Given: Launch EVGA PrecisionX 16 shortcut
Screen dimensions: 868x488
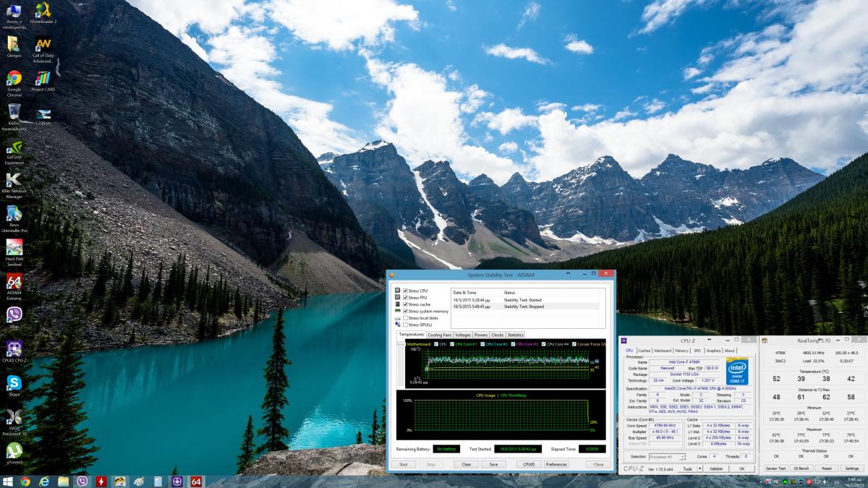Looking at the screenshot, I should 14,423.
